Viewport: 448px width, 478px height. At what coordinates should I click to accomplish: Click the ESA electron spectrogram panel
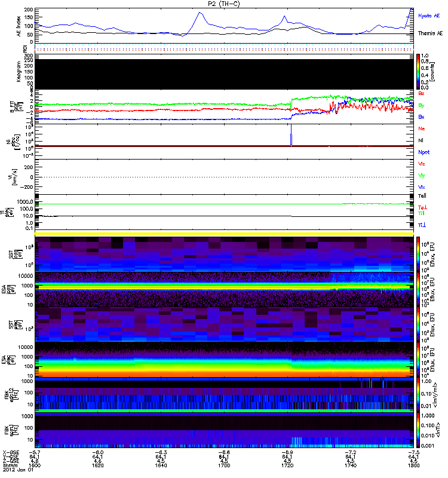224,360
